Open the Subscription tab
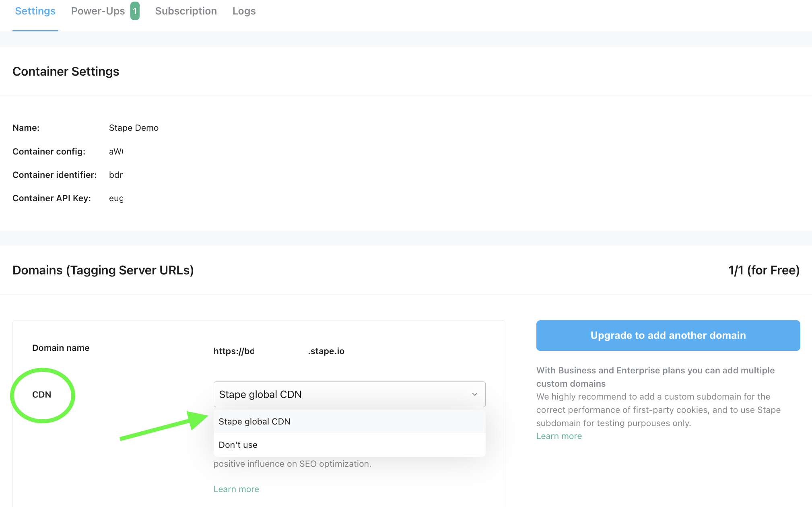Image resolution: width=812 pixels, height=507 pixels. point(186,11)
